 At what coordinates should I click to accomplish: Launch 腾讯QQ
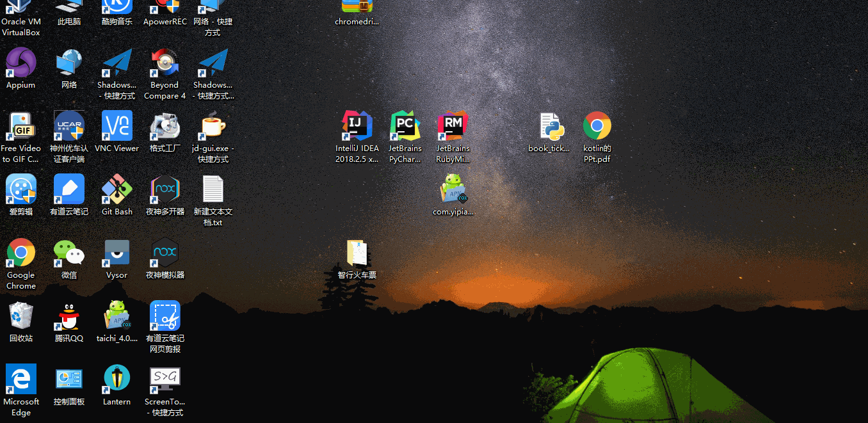tap(69, 322)
